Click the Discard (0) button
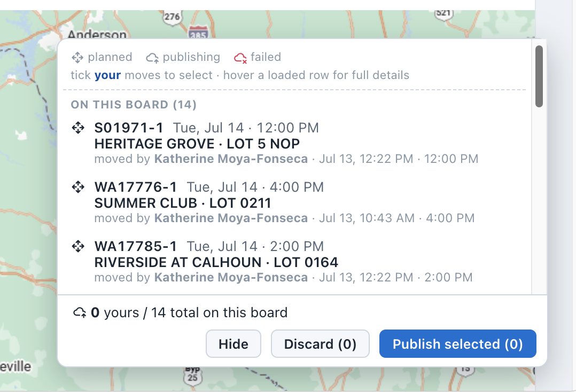The height and width of the screenshot is (392, 576). coord(320,344)
